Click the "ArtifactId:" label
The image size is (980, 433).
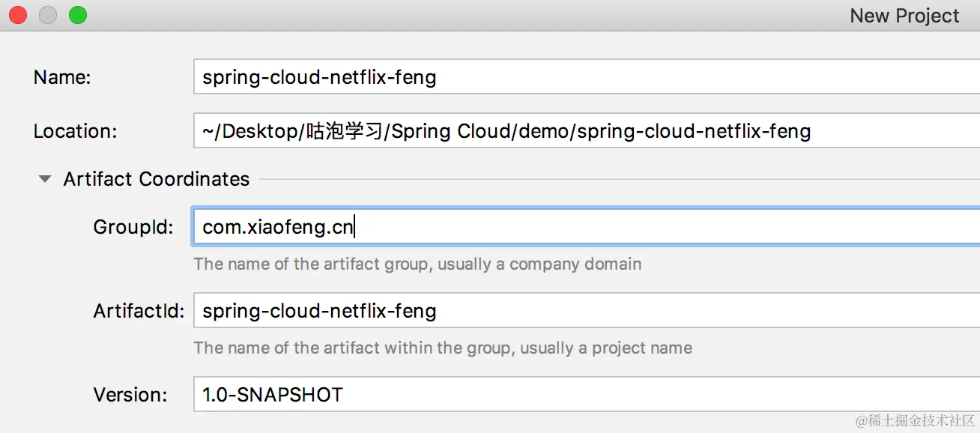click(x=139, y=311)
